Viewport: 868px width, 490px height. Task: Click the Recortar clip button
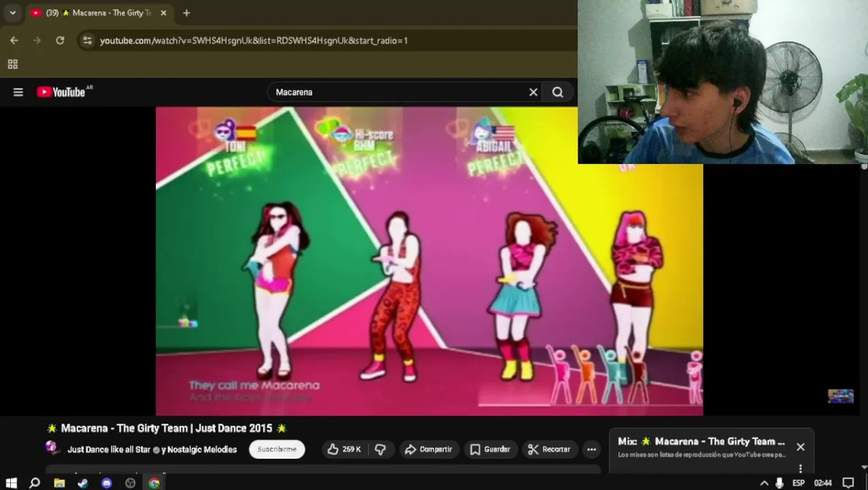click(x=549, y=449)
